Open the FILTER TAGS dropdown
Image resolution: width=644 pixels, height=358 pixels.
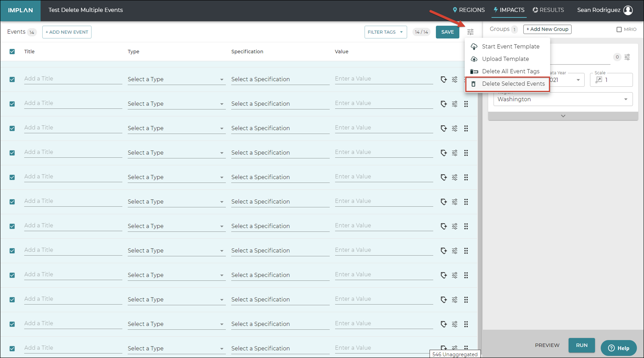click(x=386, y=32)
